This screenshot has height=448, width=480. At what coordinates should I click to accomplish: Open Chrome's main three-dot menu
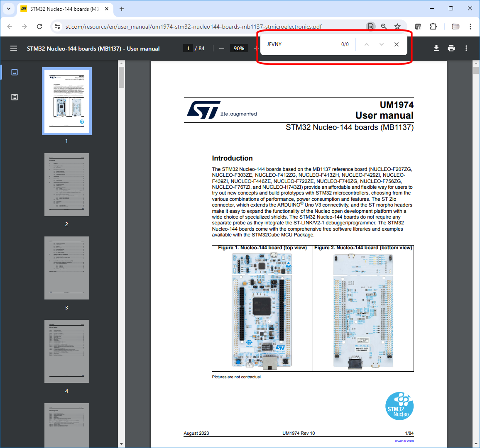(470, 26)
